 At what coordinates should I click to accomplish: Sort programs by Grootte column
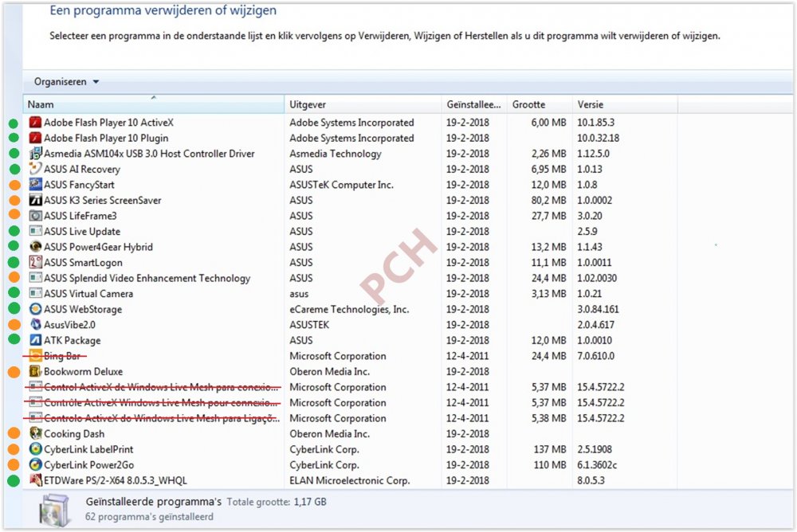540,104
